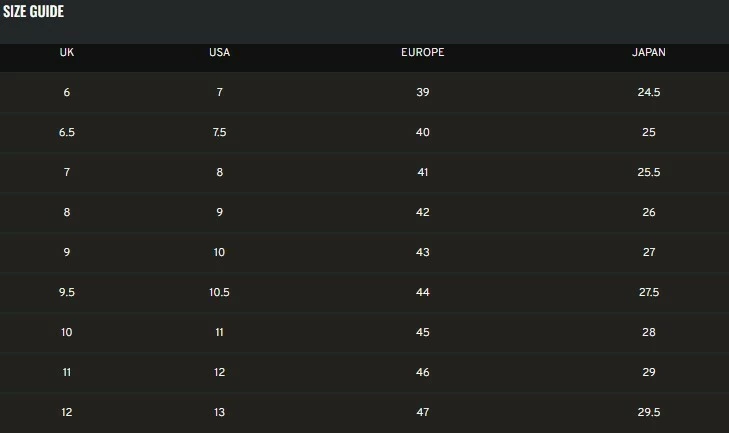Select the Japan size 29.5 cell

(x=649, y=412)
